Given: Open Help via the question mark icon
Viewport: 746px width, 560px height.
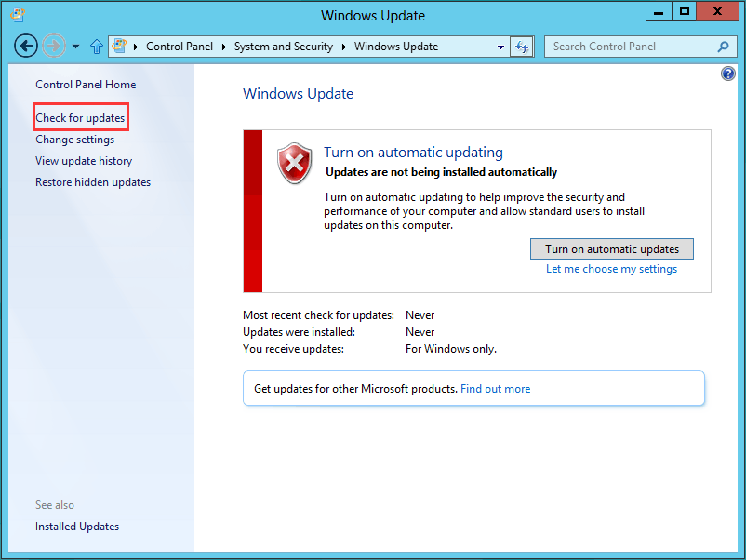Looking at the screenshot, I should click(x=728, y=73).
